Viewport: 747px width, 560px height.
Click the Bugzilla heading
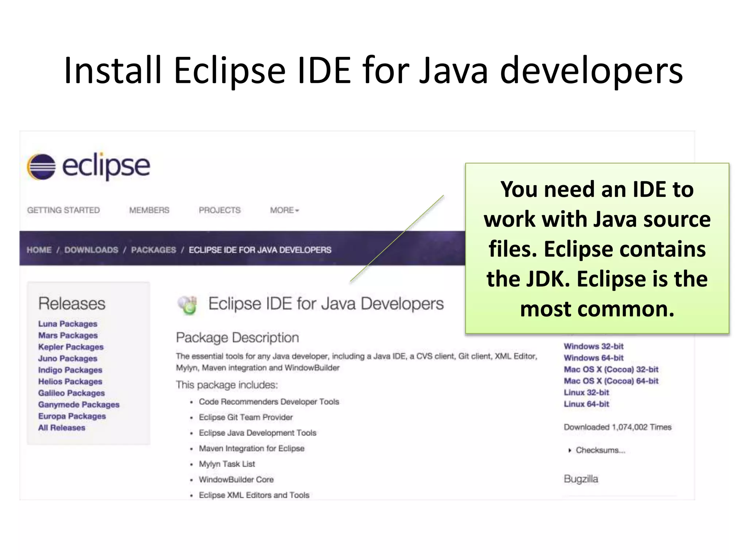pyautogui.click(x=581, y=479)
